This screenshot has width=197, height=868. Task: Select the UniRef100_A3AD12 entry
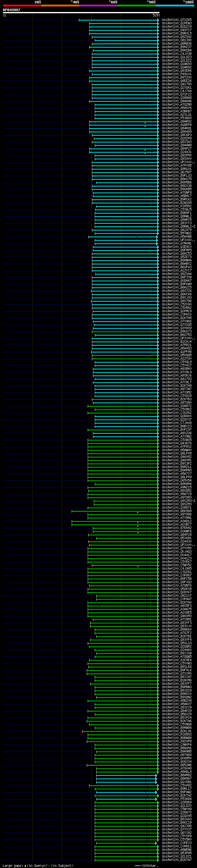(x=176, y=521)
